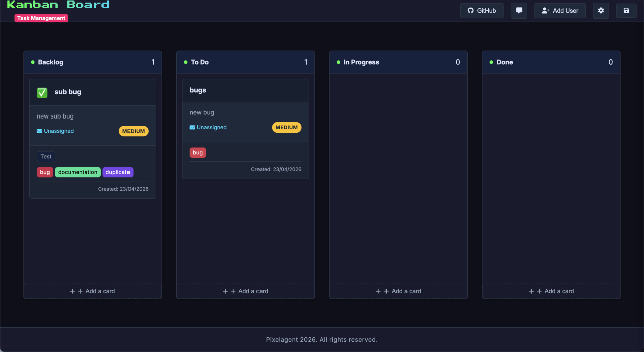Click the red bug label in Backlog
644x352 pixels.
pyautogui.click(x=45, y=172)
